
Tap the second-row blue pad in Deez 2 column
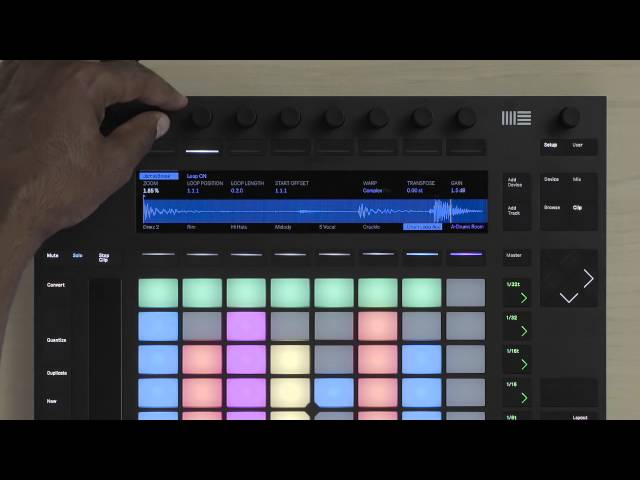(x=158, y=326)
